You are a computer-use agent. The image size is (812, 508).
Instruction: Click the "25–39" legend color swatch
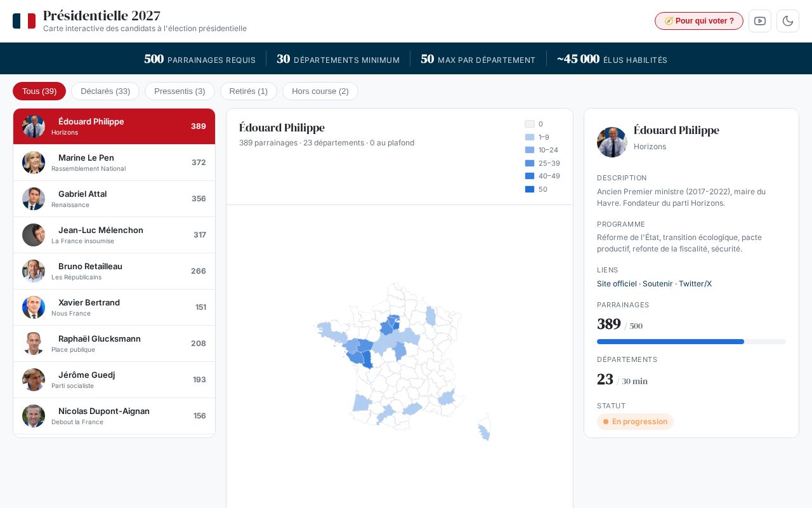[530, 163]
